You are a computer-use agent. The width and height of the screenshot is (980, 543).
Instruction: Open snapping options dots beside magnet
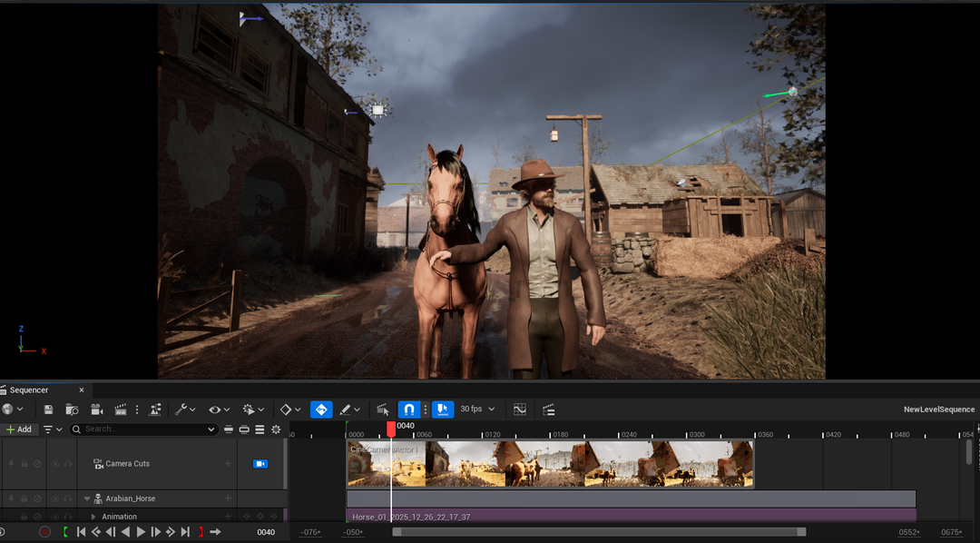426,410
